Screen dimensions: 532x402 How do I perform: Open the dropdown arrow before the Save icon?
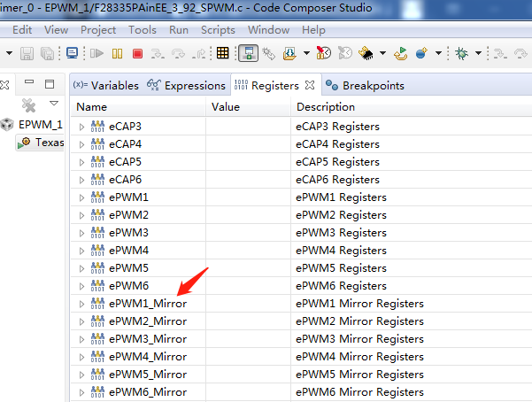click(9, 53)
